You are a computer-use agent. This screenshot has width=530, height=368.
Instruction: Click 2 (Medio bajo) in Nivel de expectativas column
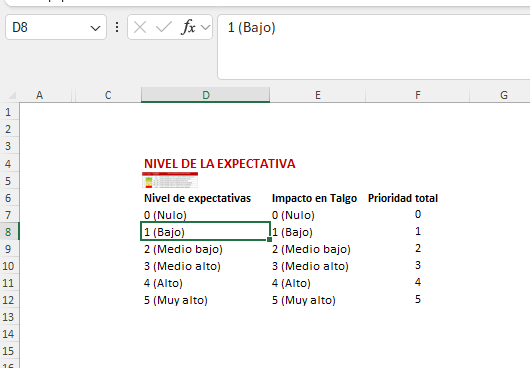coord(183,249)
